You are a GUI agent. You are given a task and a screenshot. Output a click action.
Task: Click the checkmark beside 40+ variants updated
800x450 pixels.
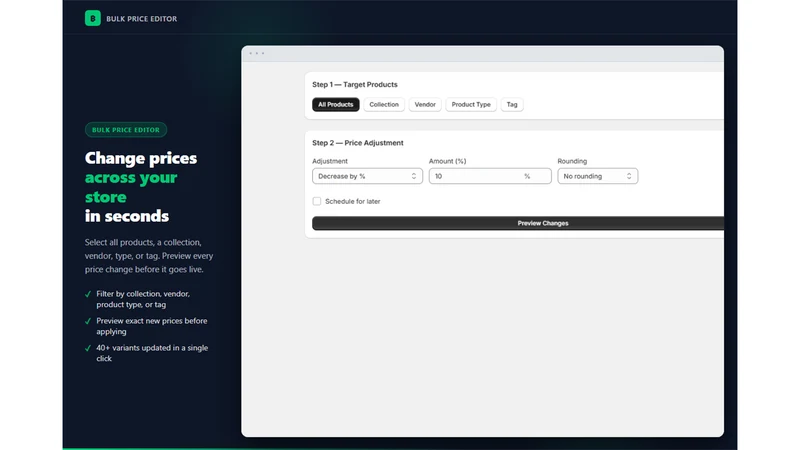(x=88, y=348)
